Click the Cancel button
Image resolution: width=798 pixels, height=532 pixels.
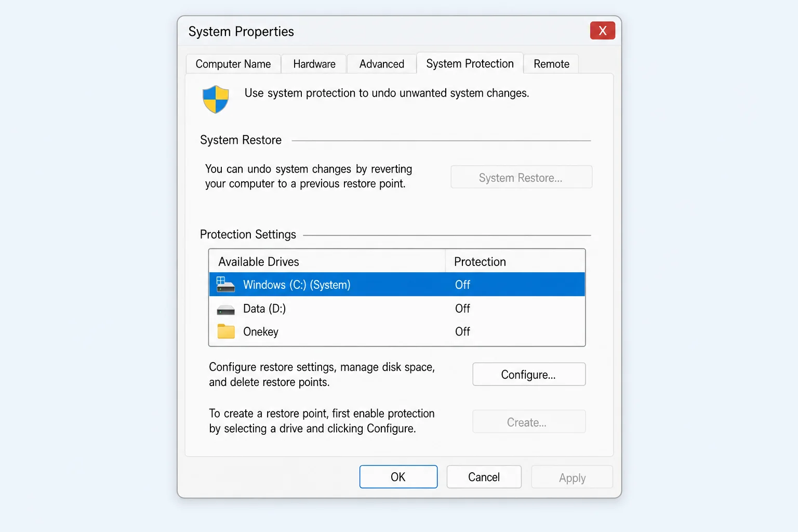point(484,477)
